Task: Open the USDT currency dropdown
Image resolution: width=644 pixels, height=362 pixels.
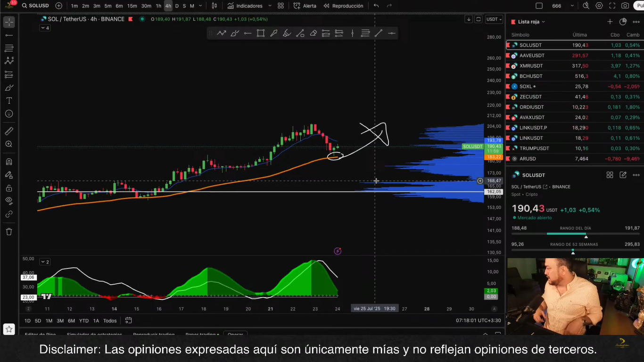Action: click(x=494, y=19)
